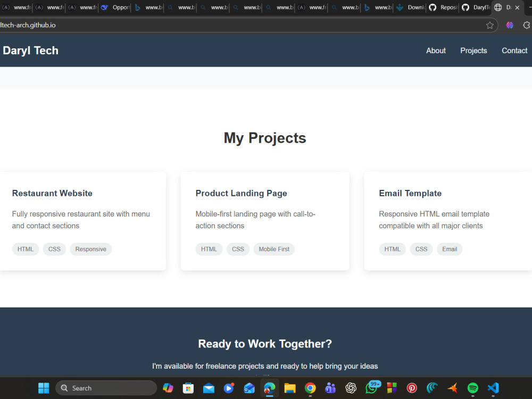Open the Windows Start menu
532x399 pixels.
[44, 388]
